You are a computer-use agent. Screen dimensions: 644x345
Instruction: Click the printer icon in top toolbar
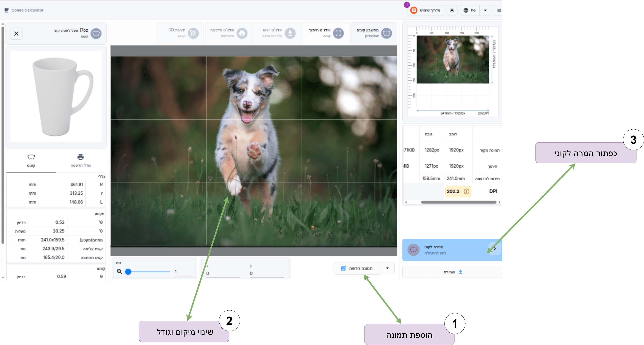point(242,33)
